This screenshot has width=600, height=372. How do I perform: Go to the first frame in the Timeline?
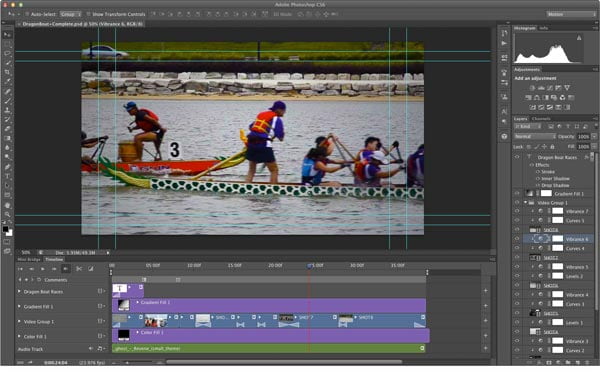click(x=20, y=269)
